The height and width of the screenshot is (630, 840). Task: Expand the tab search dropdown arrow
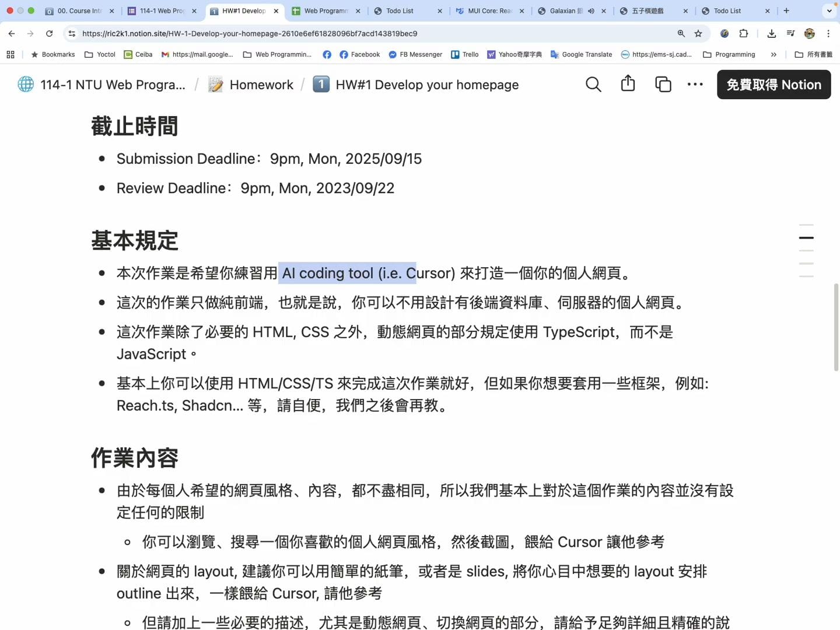[x=829, y=10]
